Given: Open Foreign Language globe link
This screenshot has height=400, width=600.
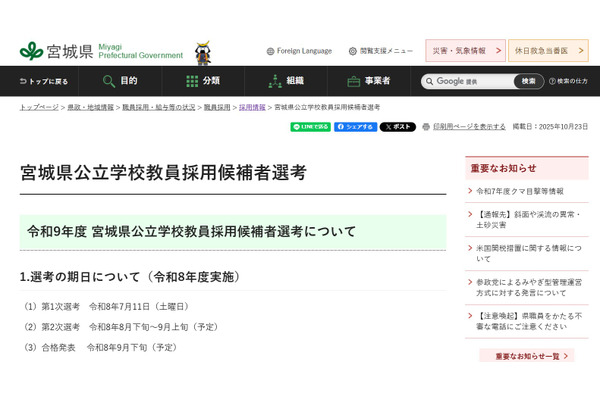Looking at the screenshot, I should (x=299, y=51).
